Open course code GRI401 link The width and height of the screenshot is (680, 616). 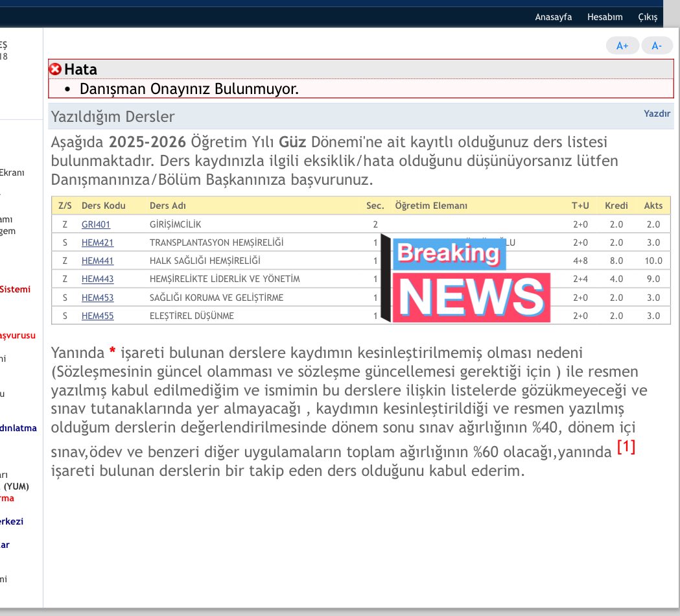point(96,224)
